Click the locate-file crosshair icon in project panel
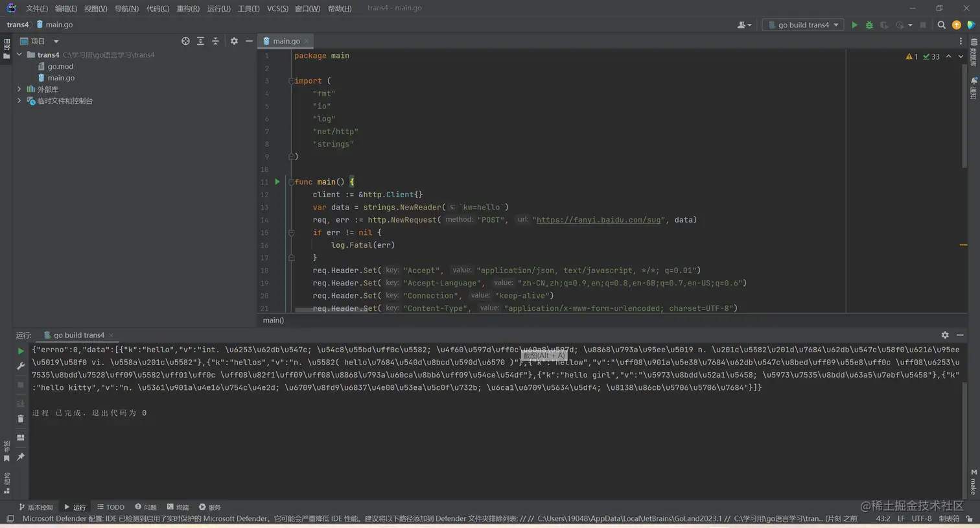Viewport: 980px width, 528px height. 185,41
